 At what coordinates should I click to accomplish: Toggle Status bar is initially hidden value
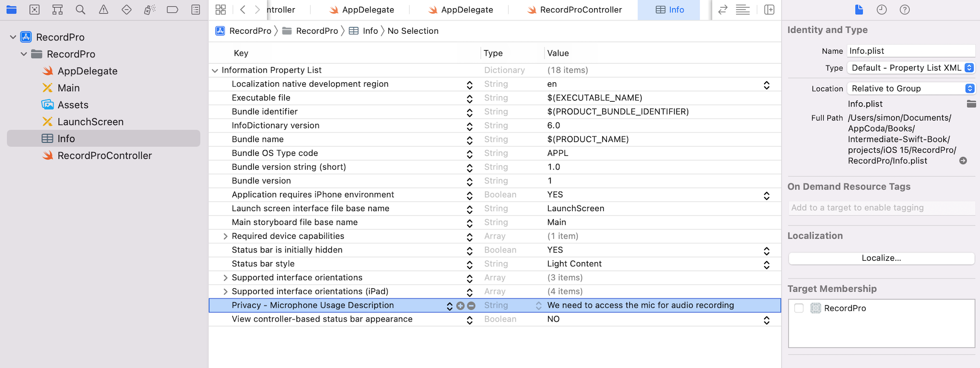coord(766,250)
